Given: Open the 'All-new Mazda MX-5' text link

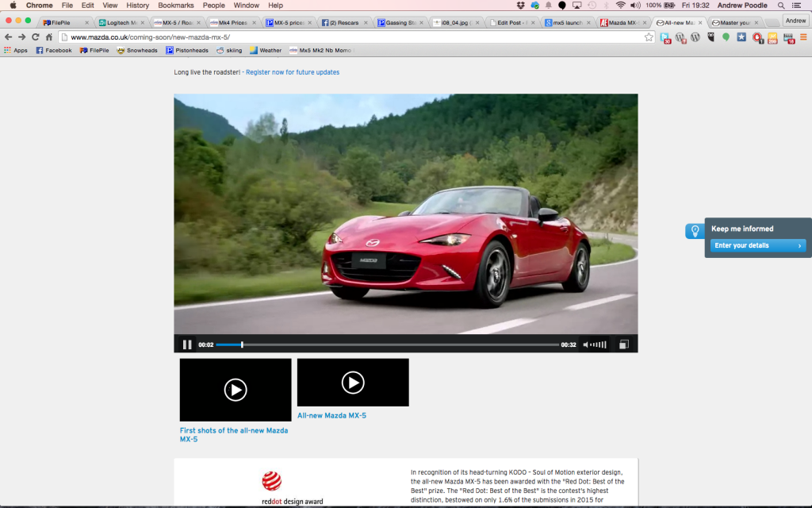Looking at the screenshot, I should click(x=331, y=415).
